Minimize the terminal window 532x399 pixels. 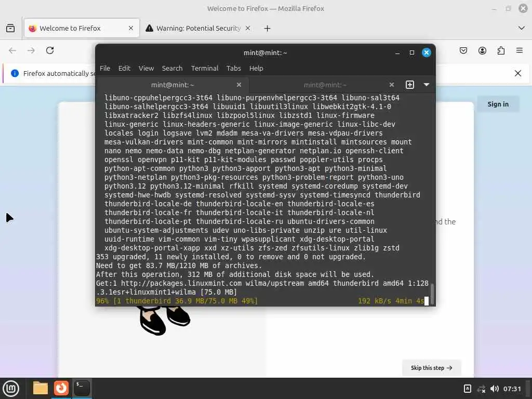click(x=397, y=52)
